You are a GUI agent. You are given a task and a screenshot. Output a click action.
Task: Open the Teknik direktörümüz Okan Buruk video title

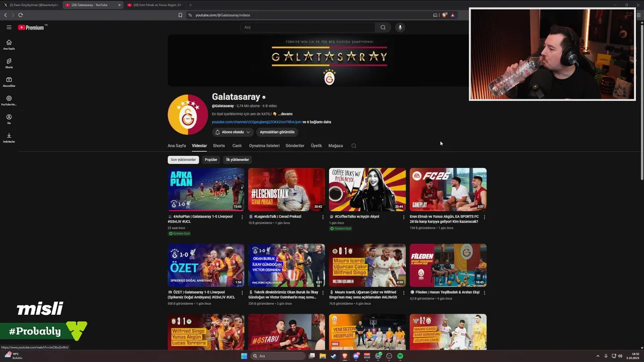(x=284, y=295)
